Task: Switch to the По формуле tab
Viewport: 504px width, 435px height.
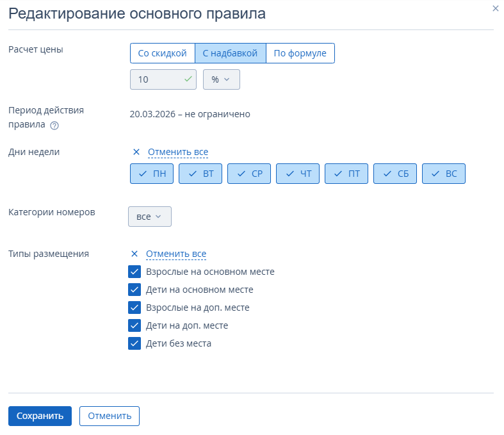Action: 300,53
